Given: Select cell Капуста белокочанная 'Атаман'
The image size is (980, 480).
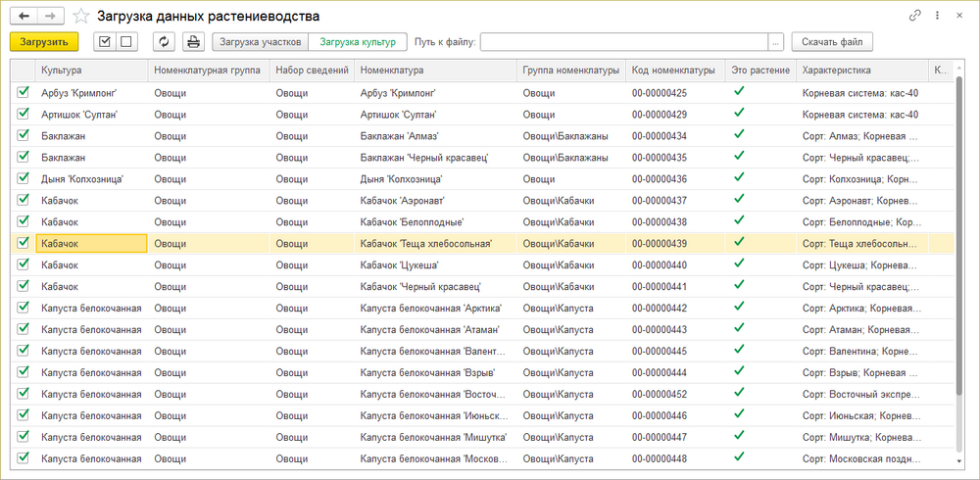Looking at the screenshot, I should tap(436, 329).
